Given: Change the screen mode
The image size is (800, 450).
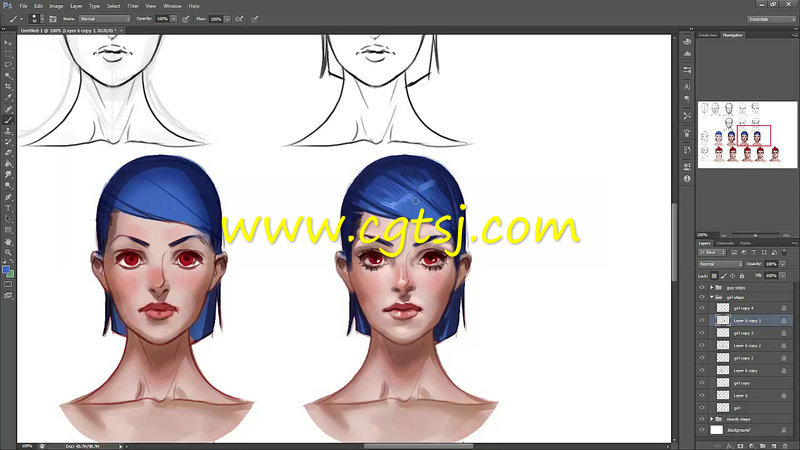Looking at the screenshot, I should pos(8,295).
